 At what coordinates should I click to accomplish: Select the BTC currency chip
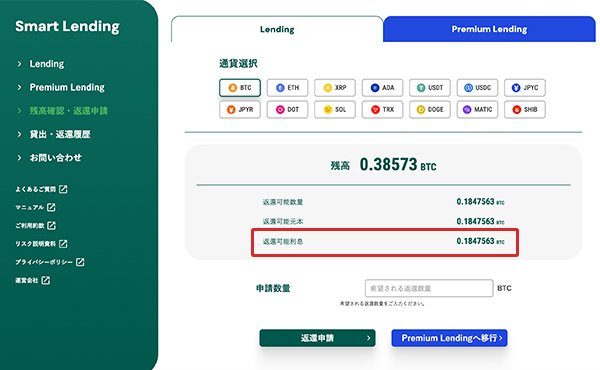(x=240, y=88)
